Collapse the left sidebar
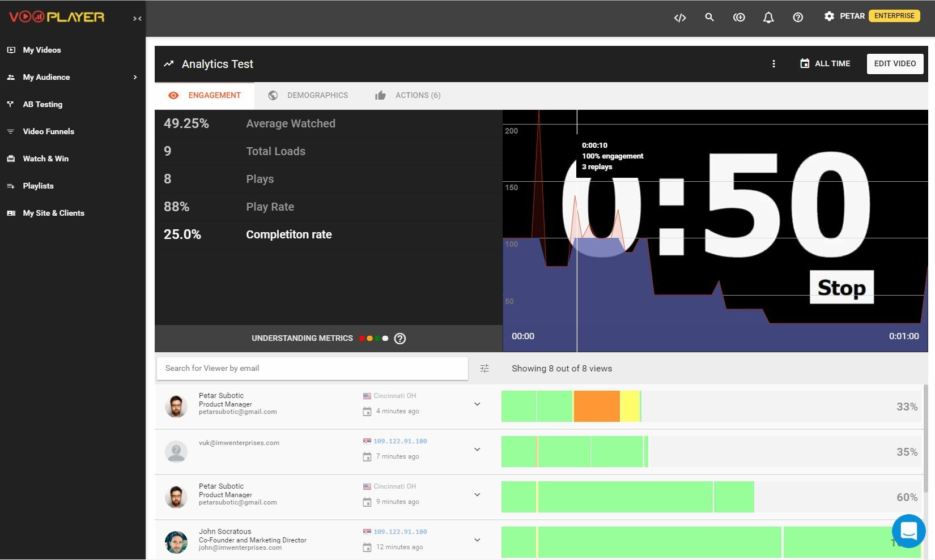This screenshot has height=560, width=935. (137, 19)
